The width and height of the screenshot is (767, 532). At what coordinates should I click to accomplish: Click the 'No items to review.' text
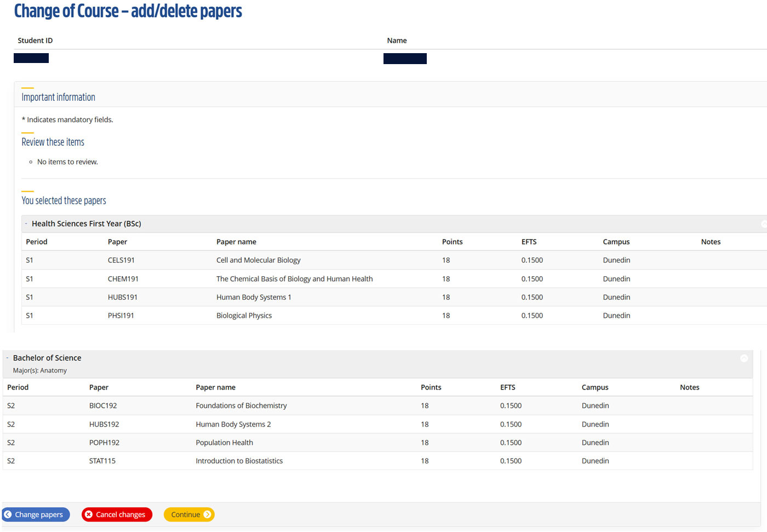point(67,162)
